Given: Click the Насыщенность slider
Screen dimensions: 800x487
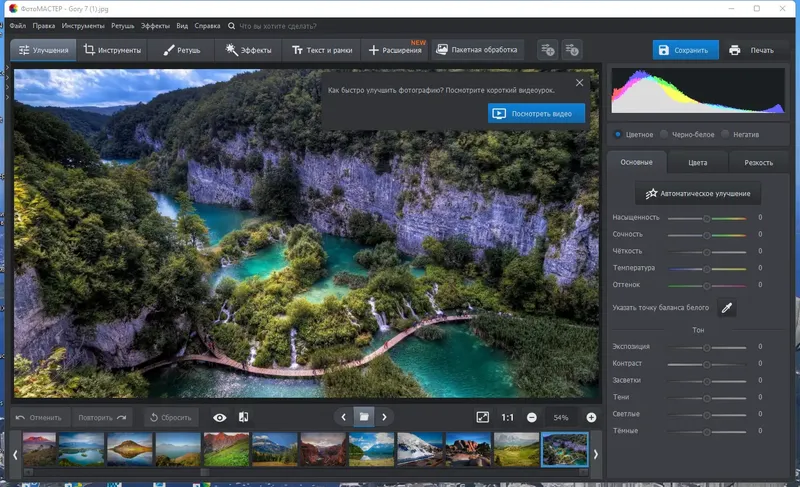Looking at the screenshot, I should click(706, 218).
